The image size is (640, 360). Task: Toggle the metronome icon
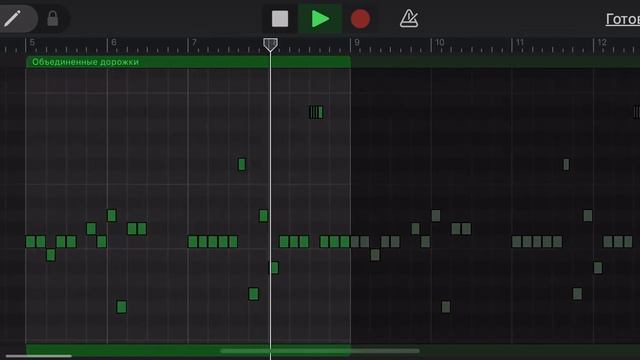tap(409, 19)
